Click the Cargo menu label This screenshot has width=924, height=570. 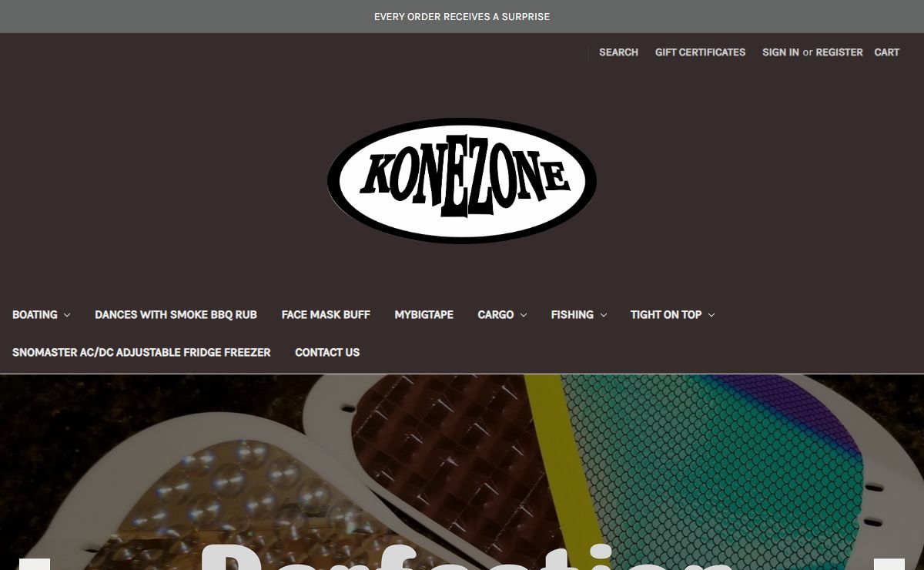point(496,315)
